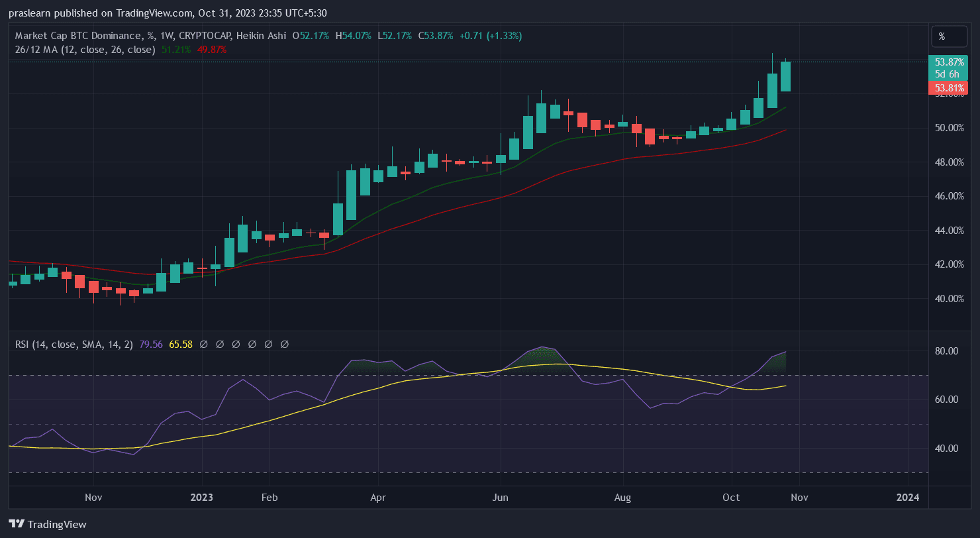
Task: Click the 2023 label on the time axis
Action: coord(201,497)
